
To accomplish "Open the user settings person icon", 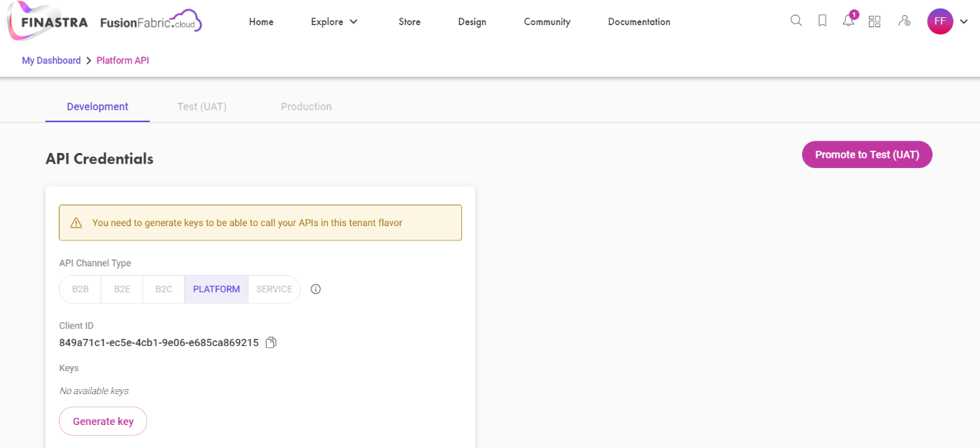I will 904,21.
